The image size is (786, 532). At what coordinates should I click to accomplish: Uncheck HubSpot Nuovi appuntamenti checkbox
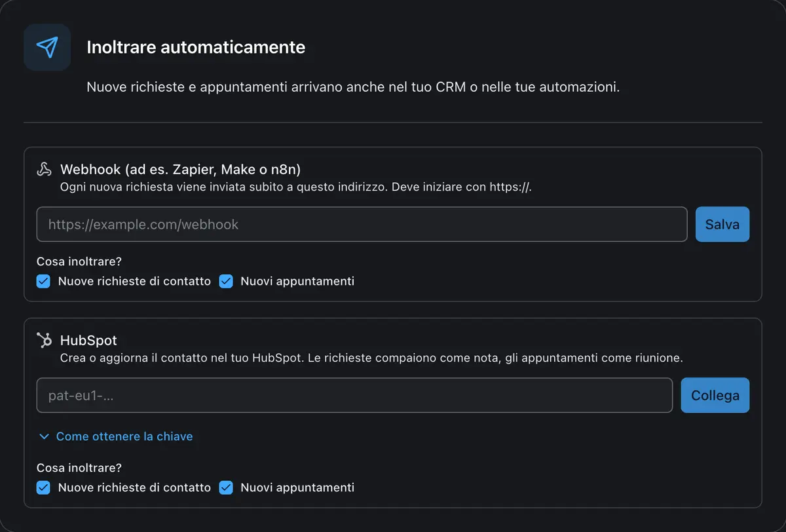tap(226, 487)
